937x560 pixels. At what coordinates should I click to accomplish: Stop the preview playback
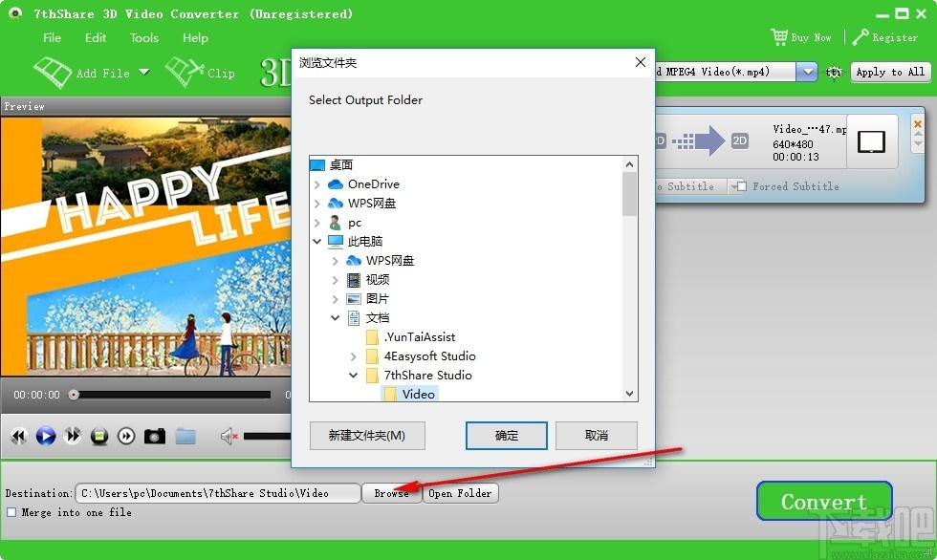(x=99, y=436)
